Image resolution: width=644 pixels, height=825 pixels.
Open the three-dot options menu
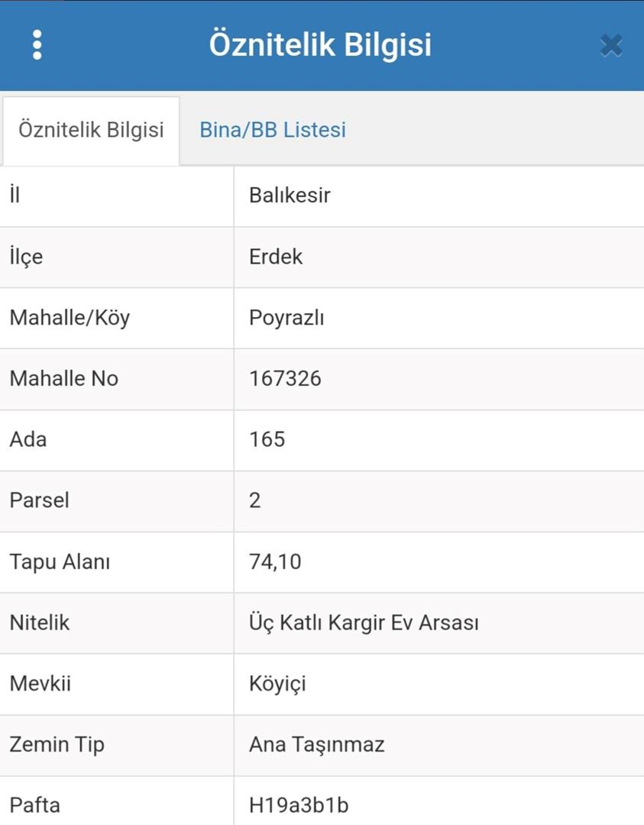click(37, 45)
